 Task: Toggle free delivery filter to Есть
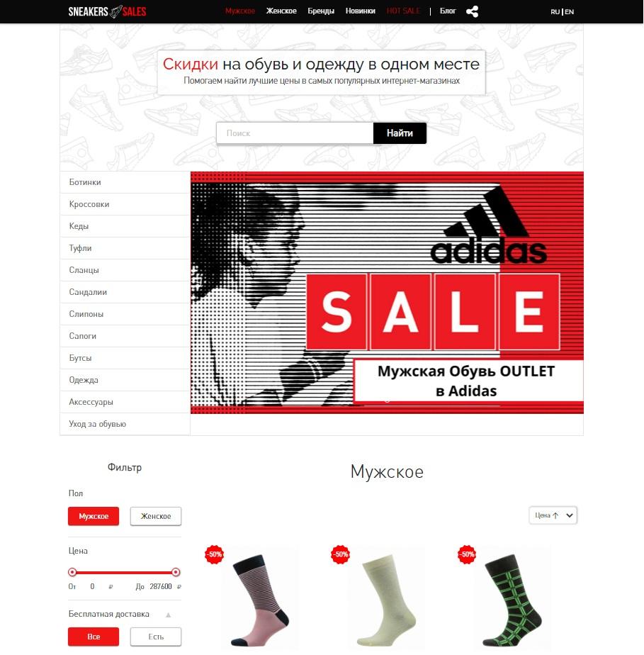point(156,637)
